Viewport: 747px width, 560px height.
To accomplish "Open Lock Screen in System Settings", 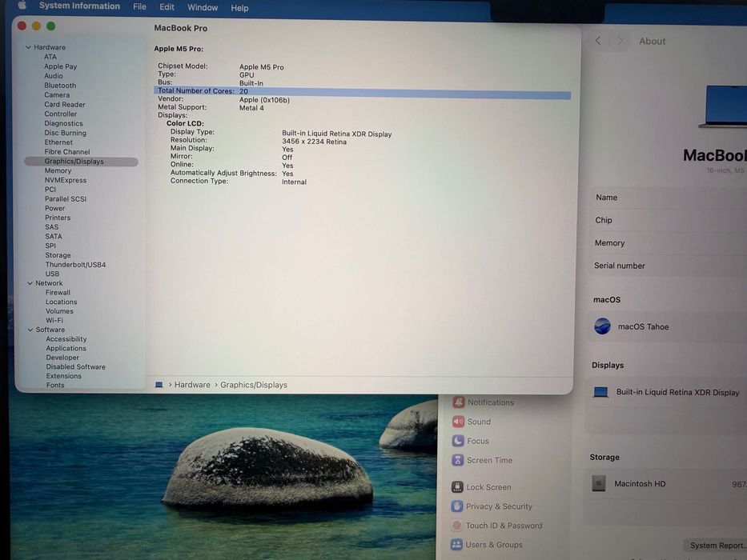I will pos(481,486).
